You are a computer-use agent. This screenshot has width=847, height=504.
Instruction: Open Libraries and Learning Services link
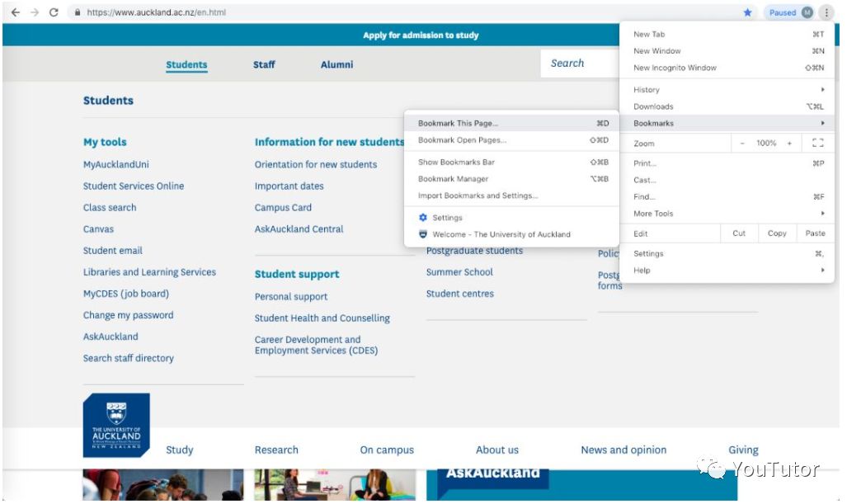(149, 272)
